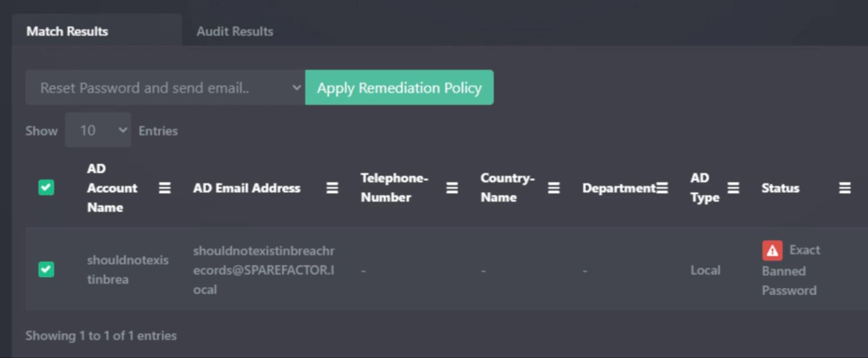Open the sort menu for AD Email Address column

(332, 188)
